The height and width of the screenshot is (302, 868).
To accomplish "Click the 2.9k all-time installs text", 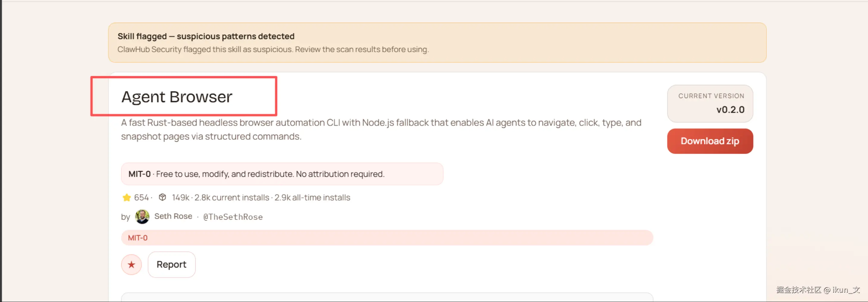I will 312,197.
